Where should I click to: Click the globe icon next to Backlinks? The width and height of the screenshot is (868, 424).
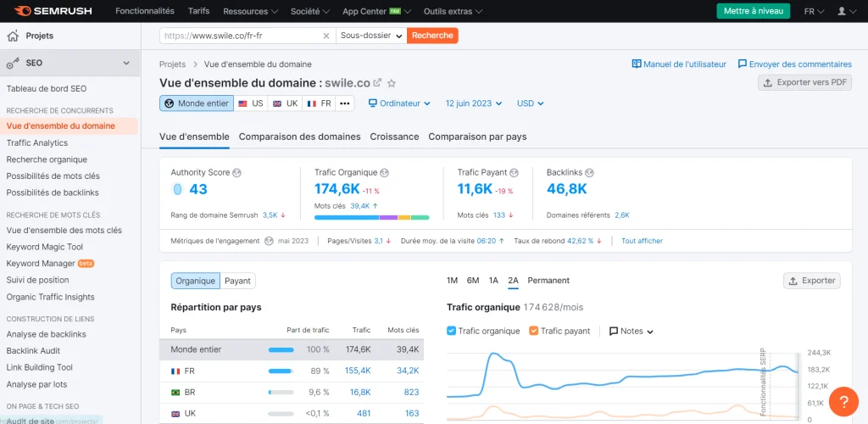click(590, 173)
